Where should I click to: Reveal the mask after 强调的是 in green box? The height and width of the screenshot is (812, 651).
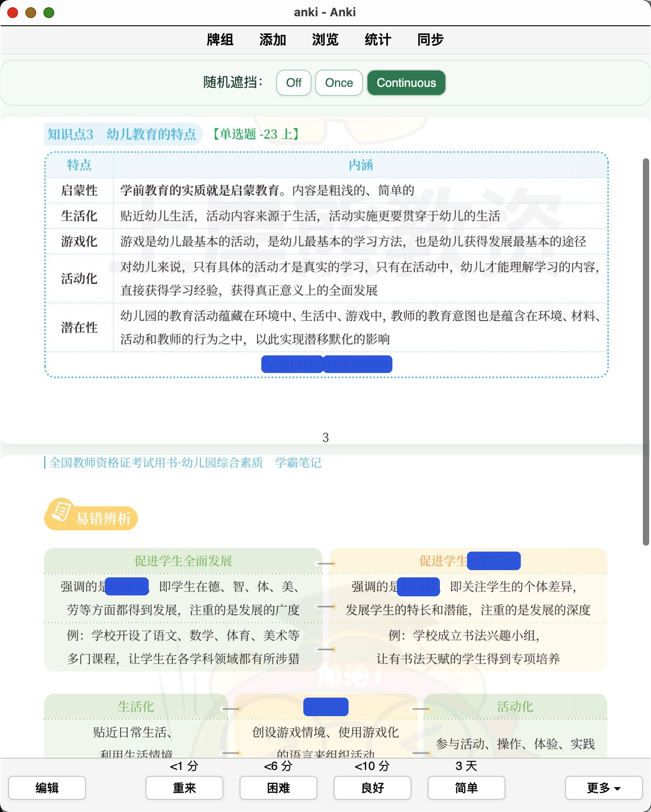127,586
